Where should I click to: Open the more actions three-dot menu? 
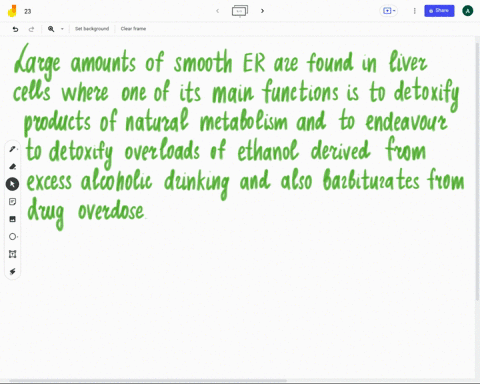(x=414, y=11)
